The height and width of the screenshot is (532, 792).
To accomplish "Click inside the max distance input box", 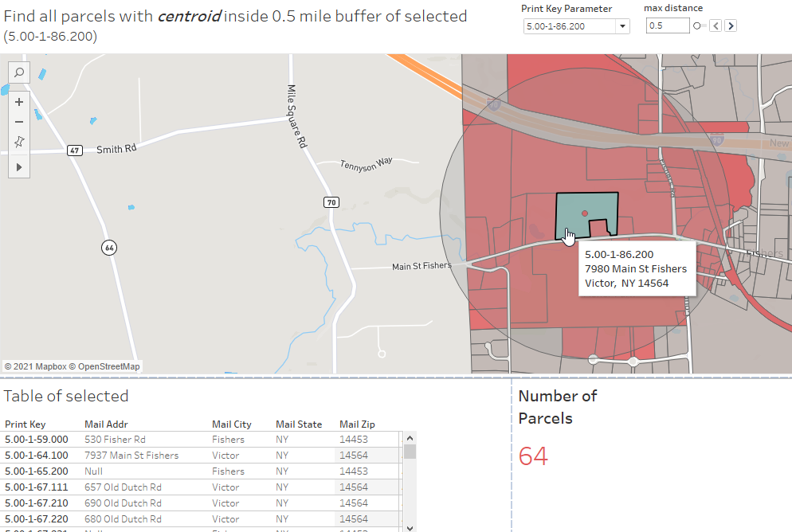I will (669, 25).
